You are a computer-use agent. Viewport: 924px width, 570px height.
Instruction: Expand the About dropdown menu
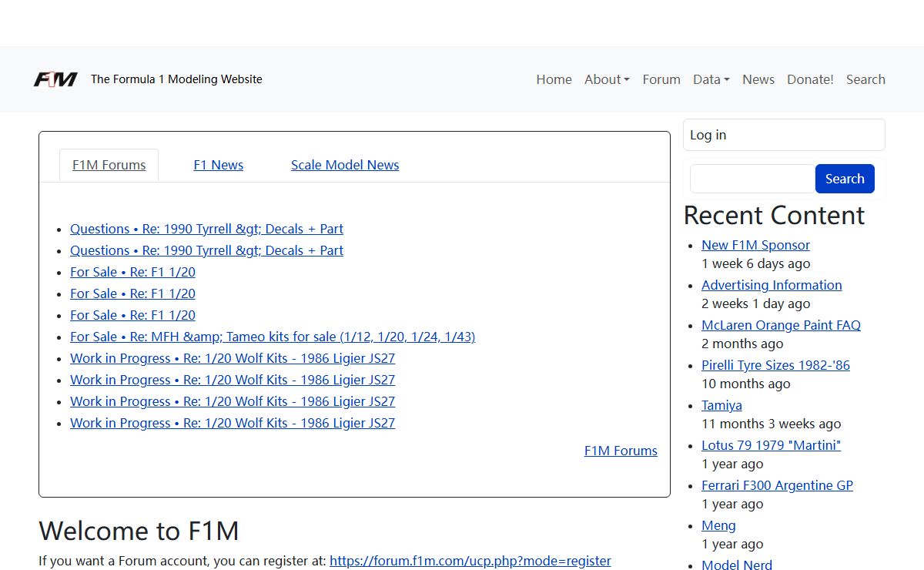pos(607,79)
